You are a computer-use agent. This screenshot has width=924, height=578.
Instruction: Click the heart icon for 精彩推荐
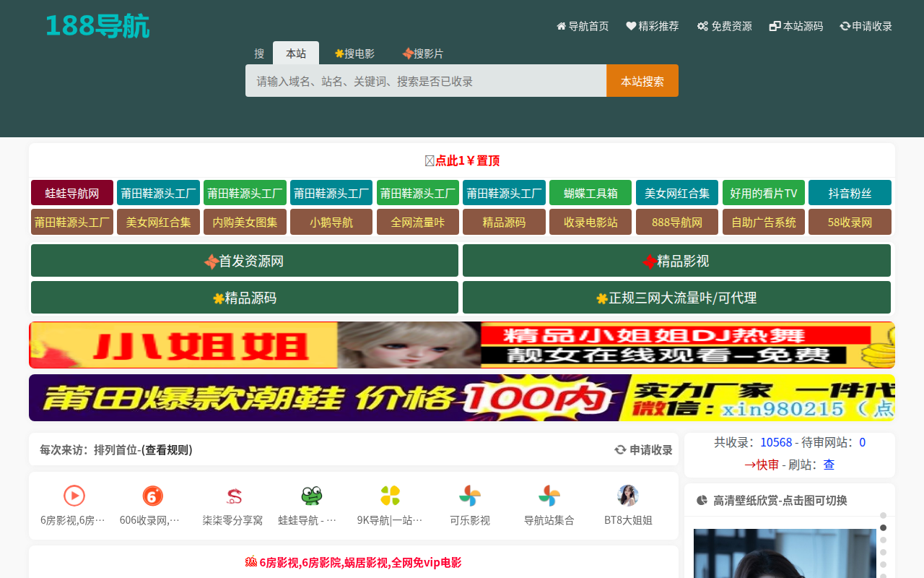click(x=632, y=25)
